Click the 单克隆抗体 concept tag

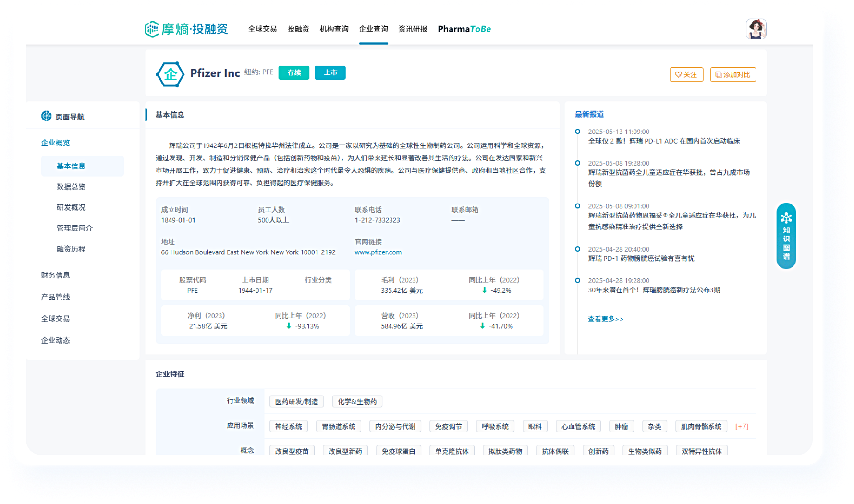tap(451, 451)
